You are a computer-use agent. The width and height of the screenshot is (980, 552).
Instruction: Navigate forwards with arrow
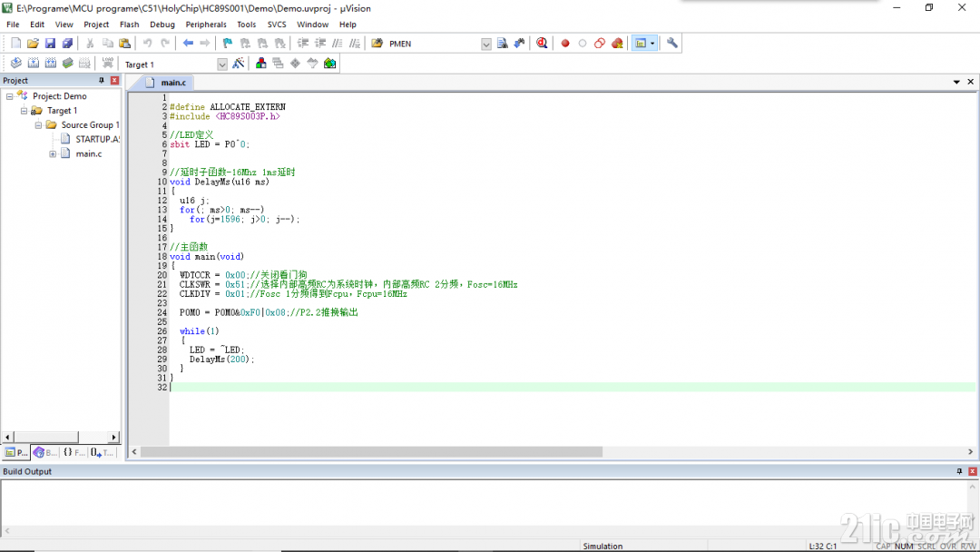(x=205, y=44)
